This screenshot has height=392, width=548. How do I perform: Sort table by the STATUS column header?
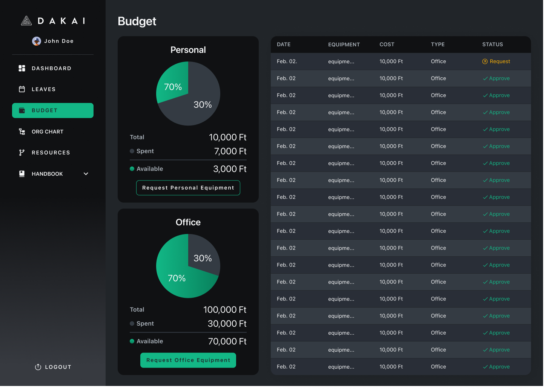(493, 44)
